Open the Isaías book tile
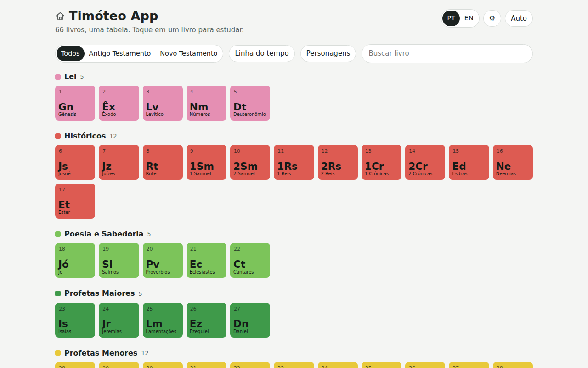 tap(75, 320)
